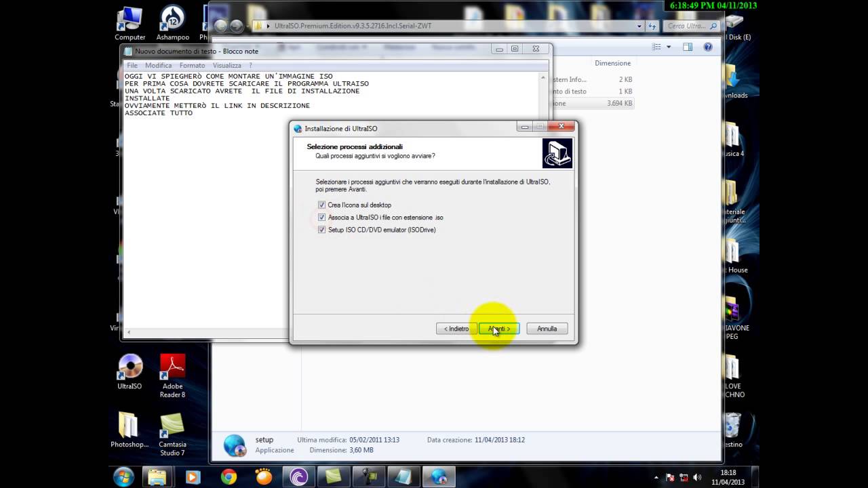Screen dimensions: 868x488
Task: Click the UltraISO setup taskbar icon
Action: coord(439,477)
